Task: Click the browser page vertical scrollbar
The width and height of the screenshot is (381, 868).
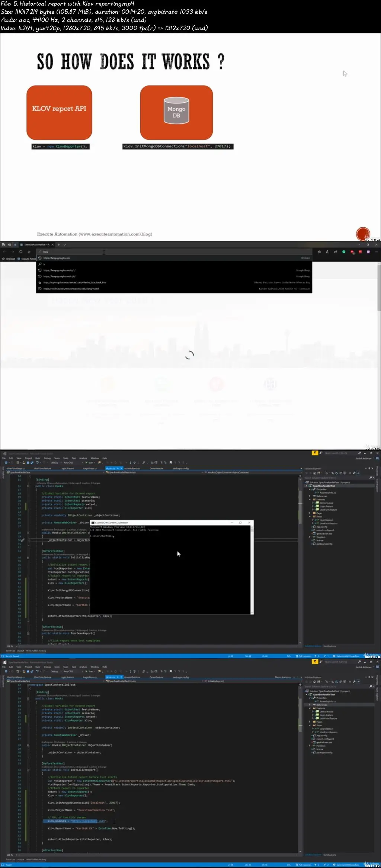Action: pos(379,288)
